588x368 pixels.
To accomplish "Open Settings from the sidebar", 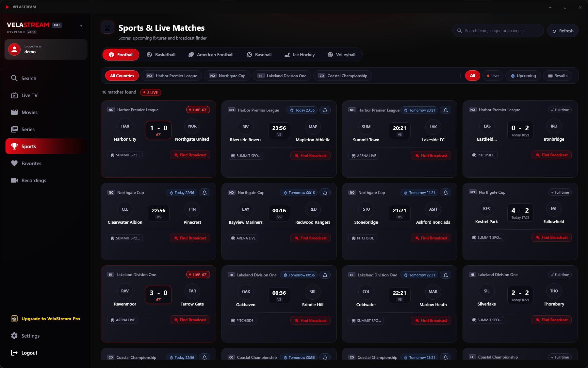I will click(46, 336).
